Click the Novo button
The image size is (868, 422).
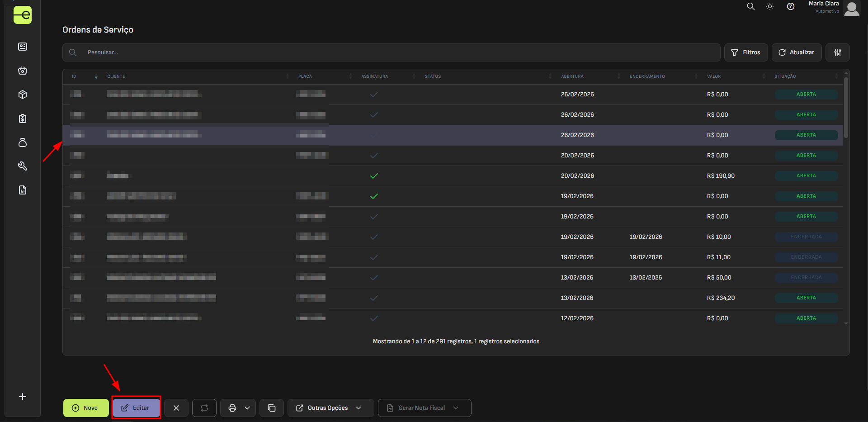(x=86, y=408)
